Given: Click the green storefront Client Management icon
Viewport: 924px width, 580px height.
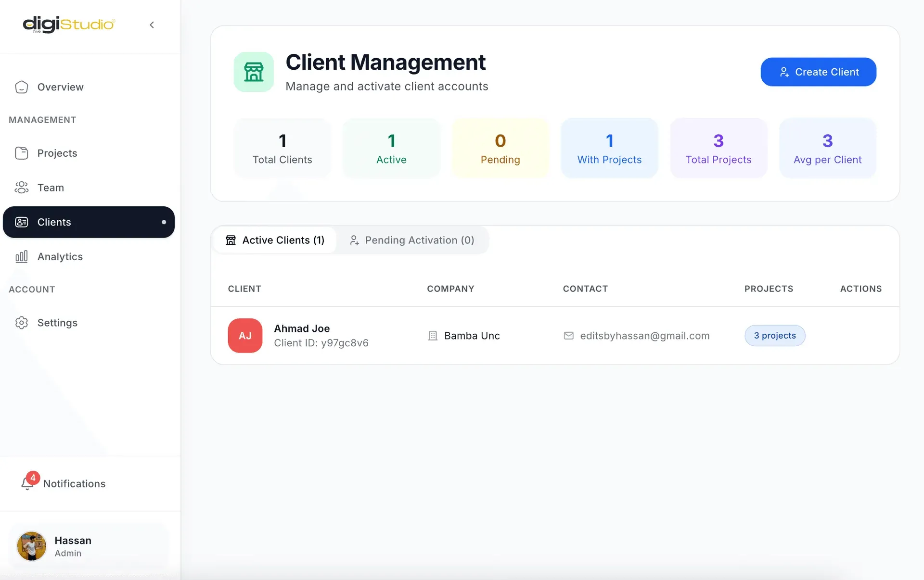Looking at the screenshot, I should tap(254, 72).
